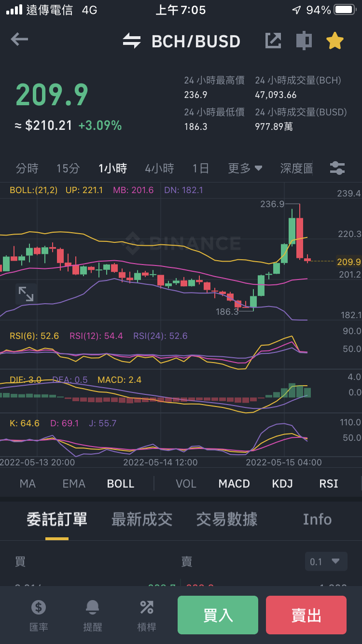Expand chart to fullscreen
The image size is (362, 644).
[26, 294]
